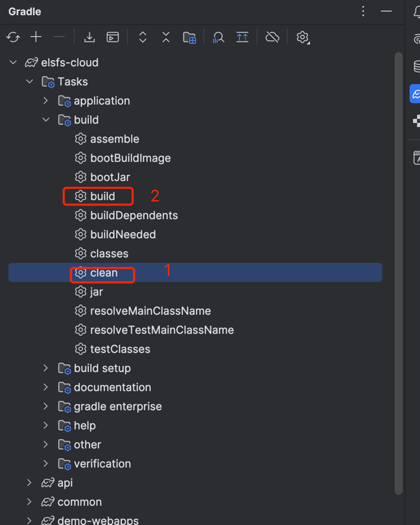The height and width of the screenshot is (525, 420).
Task: Expand the verification tasks folder
Action: (x=46, y=464)
